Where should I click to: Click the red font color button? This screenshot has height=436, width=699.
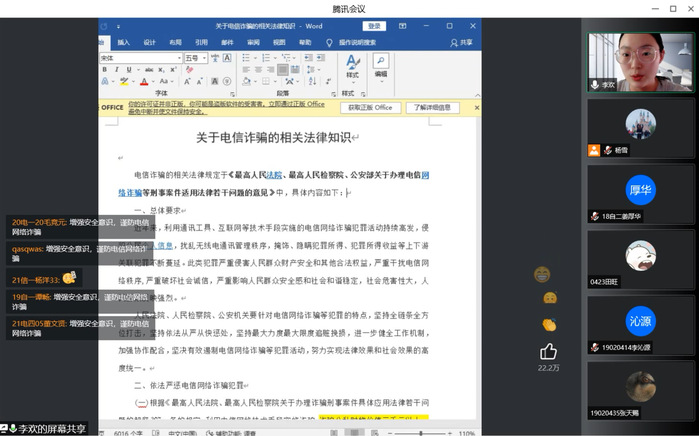pos(144,81)
